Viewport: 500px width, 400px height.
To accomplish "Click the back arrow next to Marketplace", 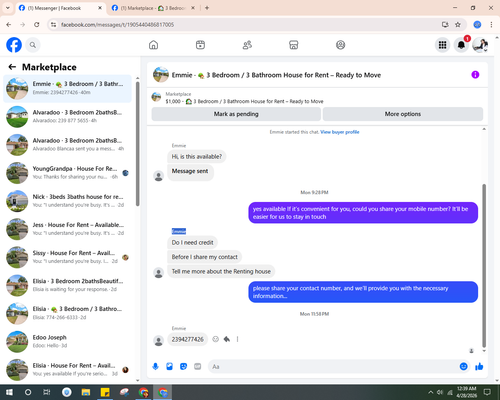I will pyautogui.click(x=12, y=67).
